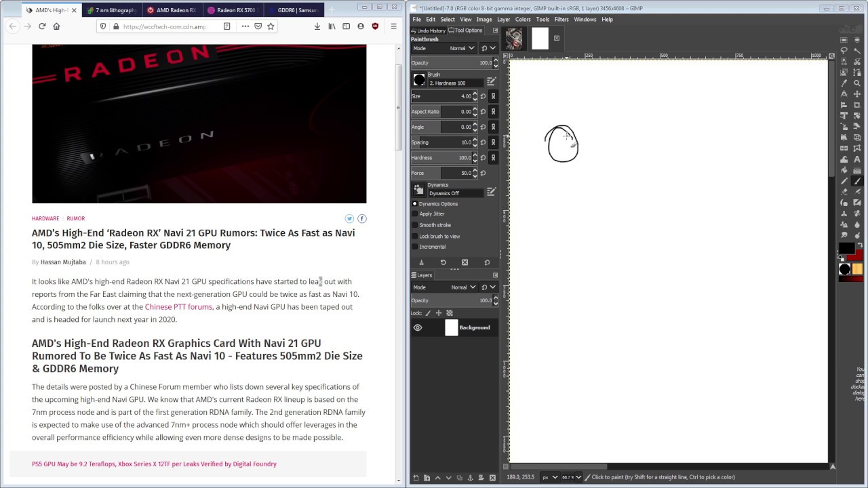This screenshot has height=488, width=868.
Task: Open the RUMOR category link
Action: pyautogui.click(x=76, y=218)
